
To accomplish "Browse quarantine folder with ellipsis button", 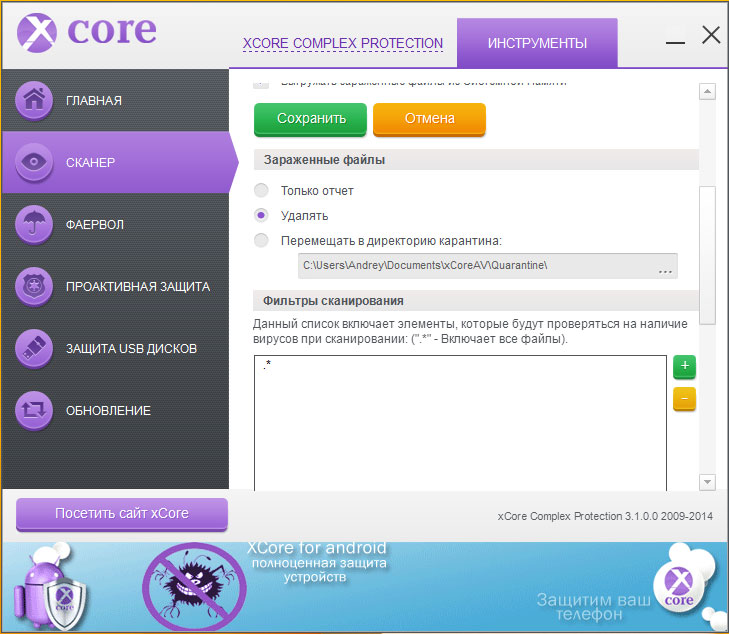I will click(x=665, y=270).
